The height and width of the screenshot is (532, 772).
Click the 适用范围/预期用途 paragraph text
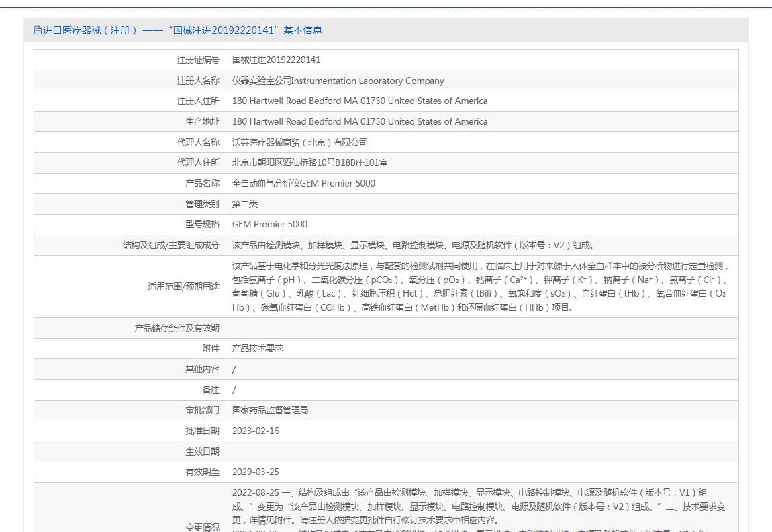(481, 286)
